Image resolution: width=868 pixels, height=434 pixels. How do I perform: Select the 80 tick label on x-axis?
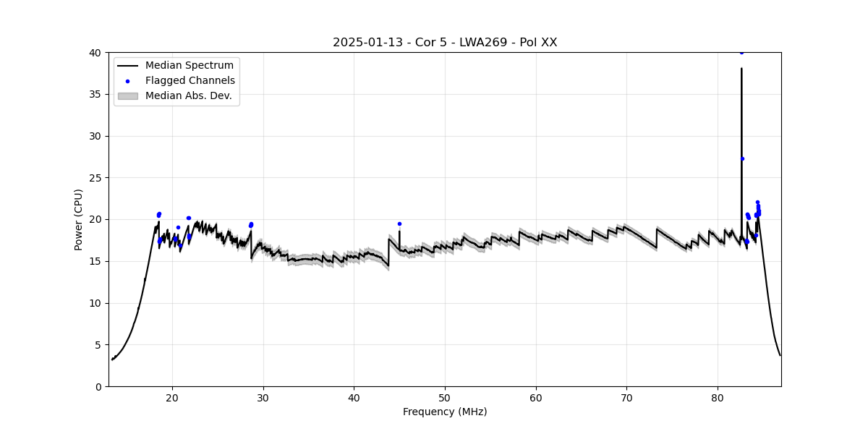coord(718,397)
